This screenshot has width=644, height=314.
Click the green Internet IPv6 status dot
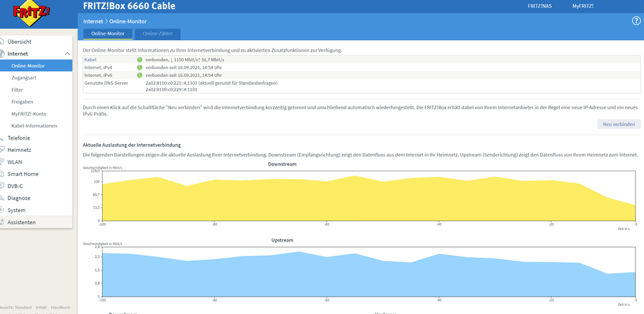pos(139,75)
